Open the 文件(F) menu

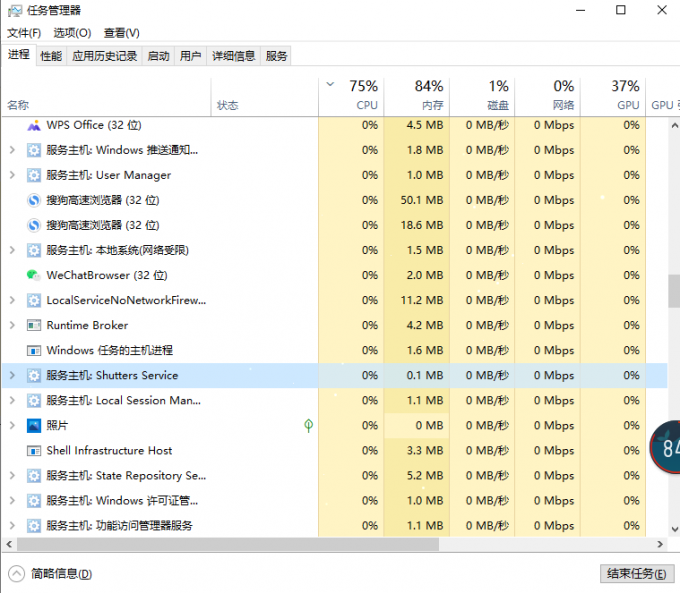pos(24,33)
